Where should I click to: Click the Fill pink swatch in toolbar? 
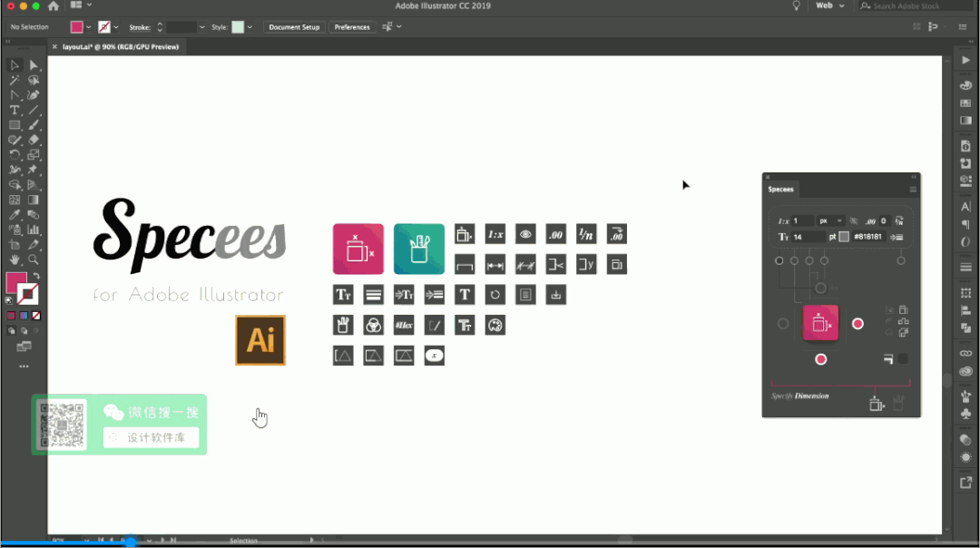point(16,282)
